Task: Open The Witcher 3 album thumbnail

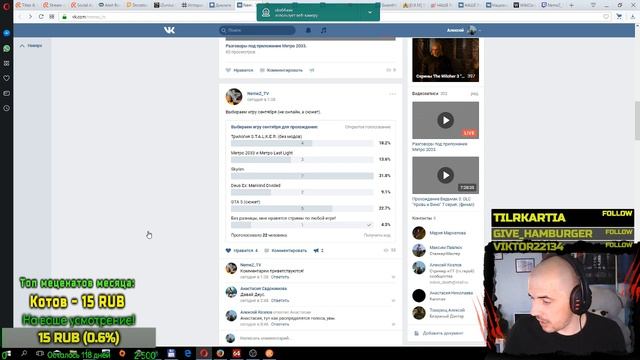Action: coord(445,60)
